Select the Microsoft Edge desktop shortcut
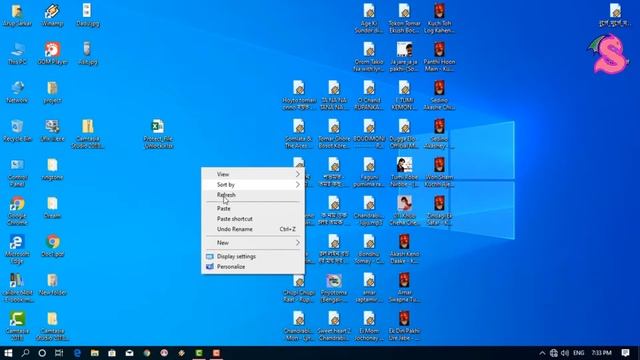 pyautogui.click(x=17, y=249)
